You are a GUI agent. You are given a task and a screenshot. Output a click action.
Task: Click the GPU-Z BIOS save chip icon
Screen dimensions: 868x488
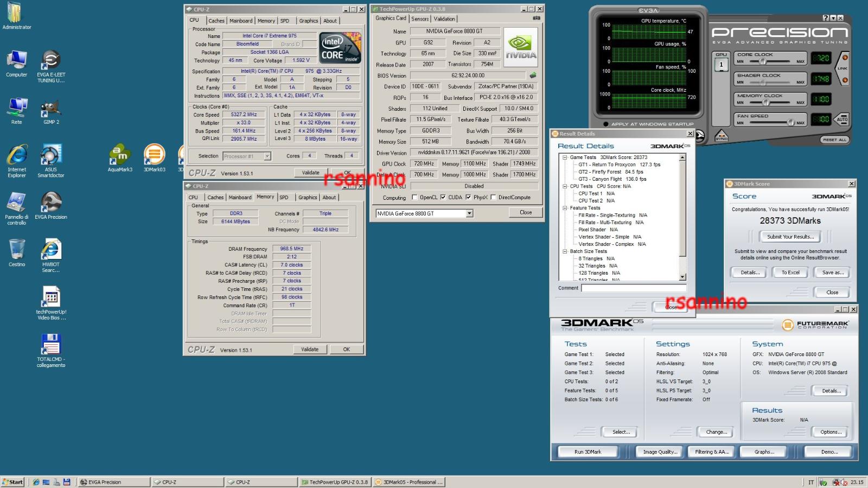pos(533,75)
